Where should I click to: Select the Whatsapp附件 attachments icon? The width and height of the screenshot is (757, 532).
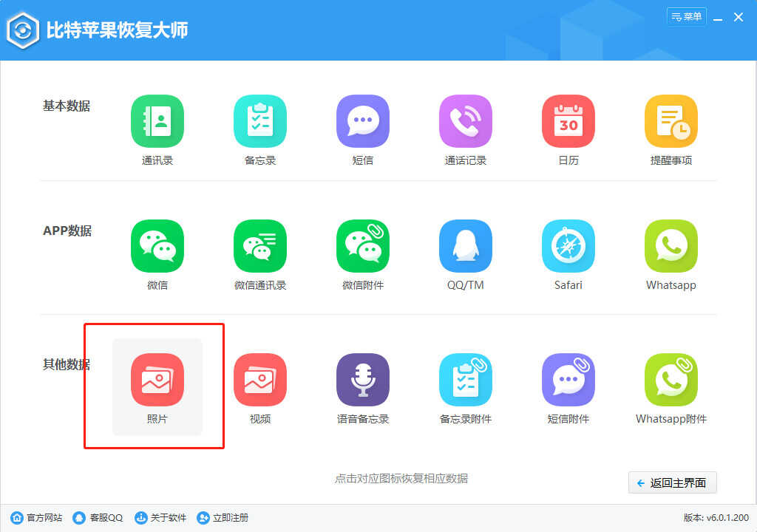(671, 380)
